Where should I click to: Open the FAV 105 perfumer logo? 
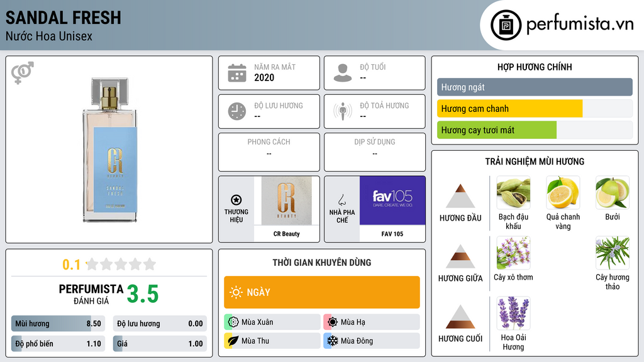[392, 200]
